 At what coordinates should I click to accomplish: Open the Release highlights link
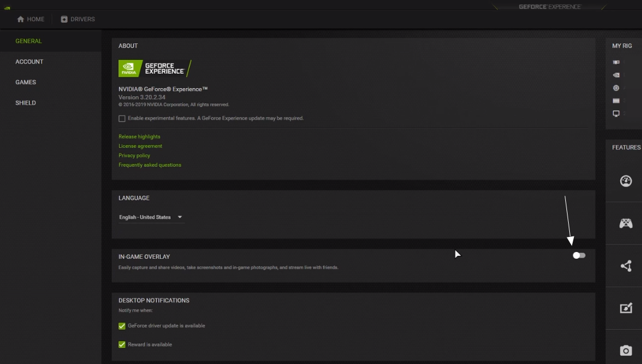click(x=139, y=137)
